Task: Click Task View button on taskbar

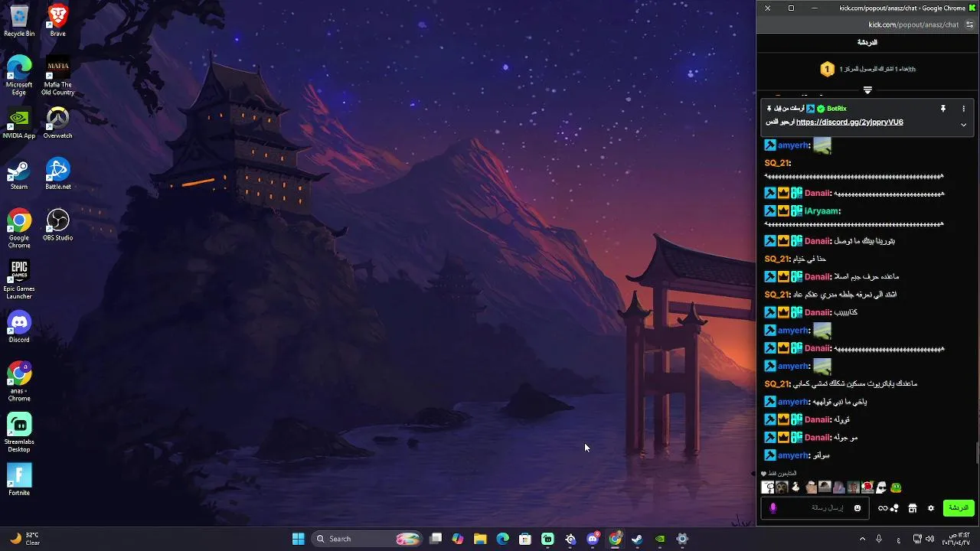Action: pos(436,539)
